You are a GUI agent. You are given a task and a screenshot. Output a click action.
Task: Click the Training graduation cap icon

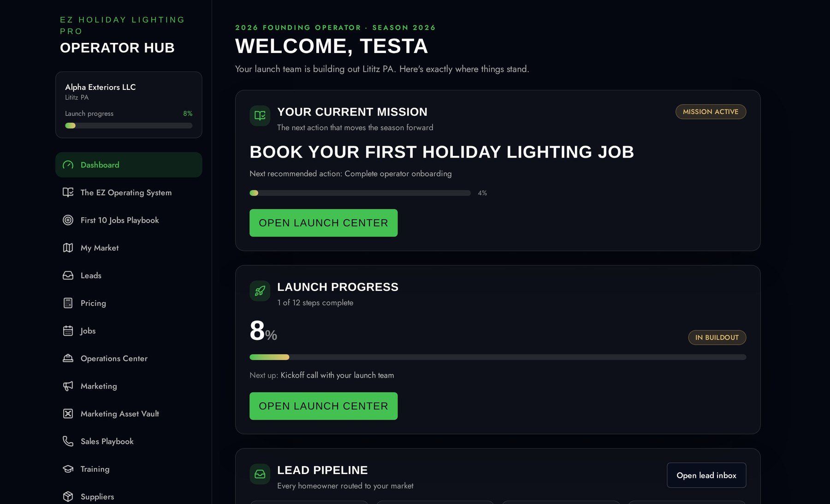pyautogui.click(x=68, y=469)
